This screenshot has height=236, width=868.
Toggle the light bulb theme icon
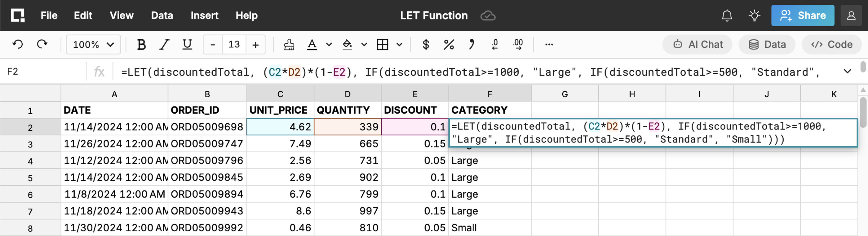tap(755, 15)
